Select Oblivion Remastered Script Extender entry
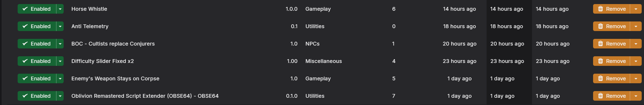644x105 pixels. [x=145, y=96]
